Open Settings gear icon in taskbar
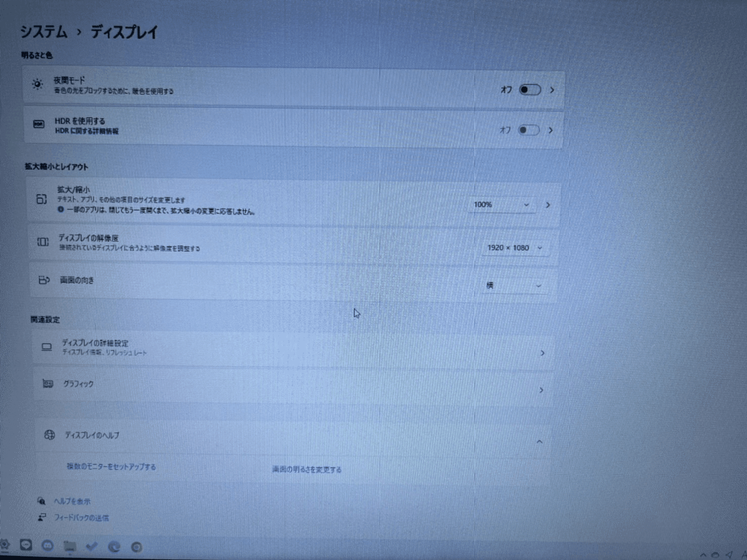Screen dimensions: 747x560 click(x=5, y=545)
